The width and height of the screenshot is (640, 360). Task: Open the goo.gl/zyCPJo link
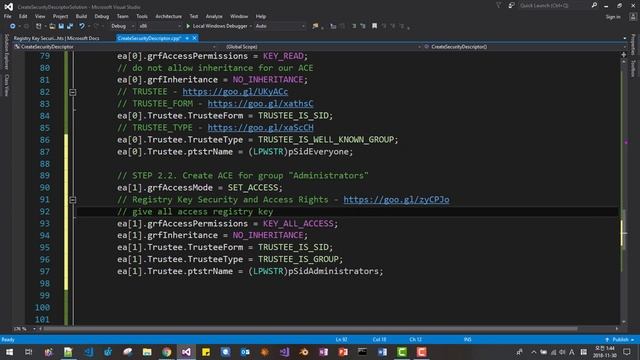click(396, 200)
